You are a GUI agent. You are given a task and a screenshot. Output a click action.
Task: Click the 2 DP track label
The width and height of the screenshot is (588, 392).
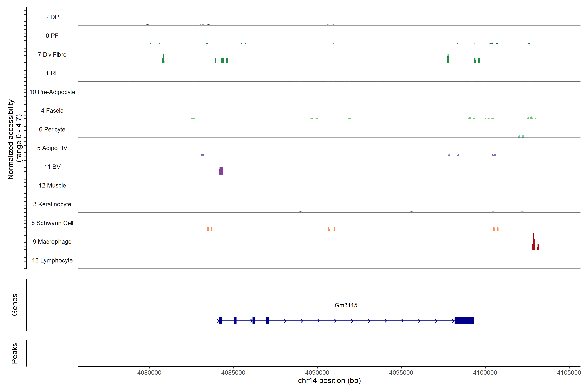tap(52, 17)
